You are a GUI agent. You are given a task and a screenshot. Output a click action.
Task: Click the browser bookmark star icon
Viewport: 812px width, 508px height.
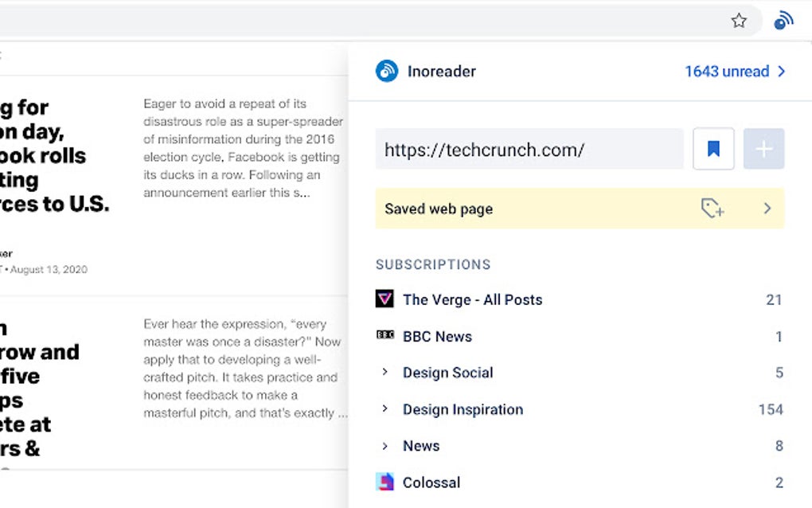(x=739, y=21)
